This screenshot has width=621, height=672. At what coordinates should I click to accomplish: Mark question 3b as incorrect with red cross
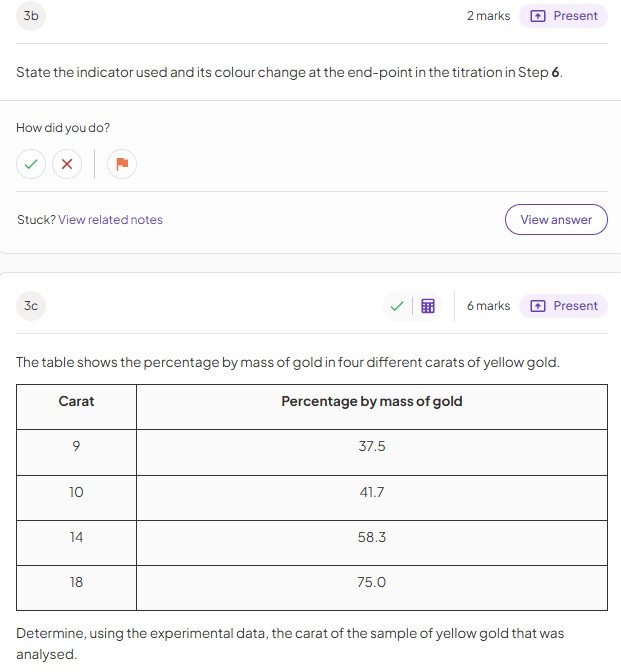[67, 164]
